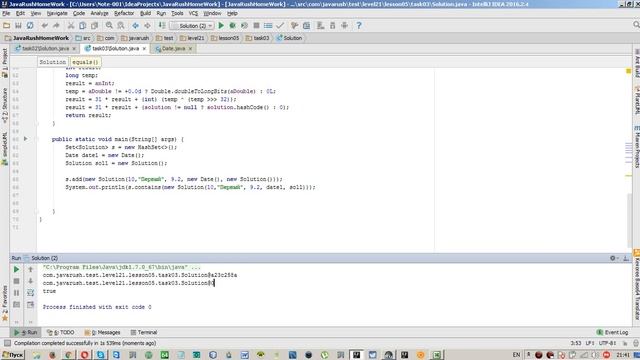Image resolution: width=640 pixels, height=360 pixels.
Task: Click the Undo arrow icon
Action: 44,26
